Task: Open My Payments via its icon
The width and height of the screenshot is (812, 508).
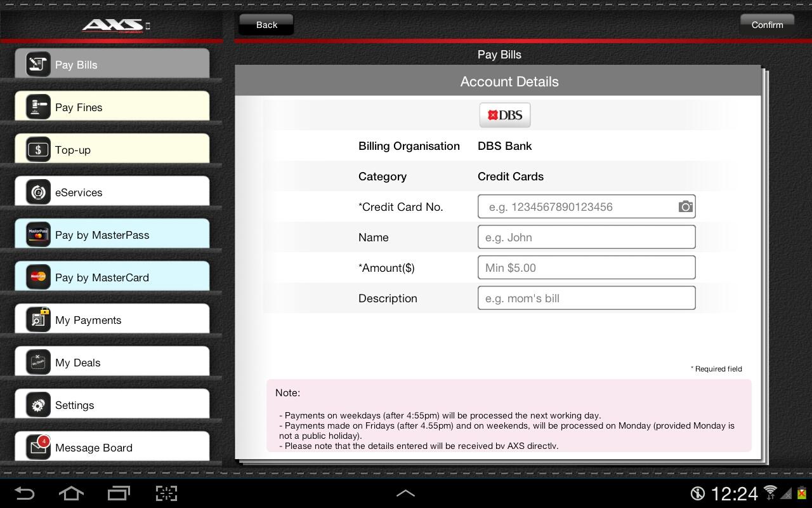Action: coord(37,319)
